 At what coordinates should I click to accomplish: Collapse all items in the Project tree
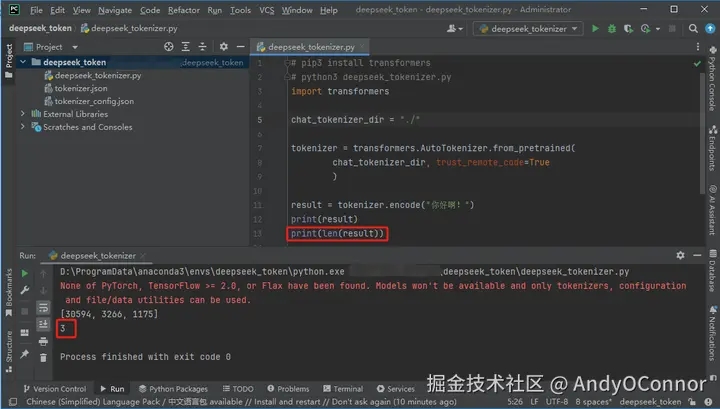pyautogui.click(x=202, y=47)
